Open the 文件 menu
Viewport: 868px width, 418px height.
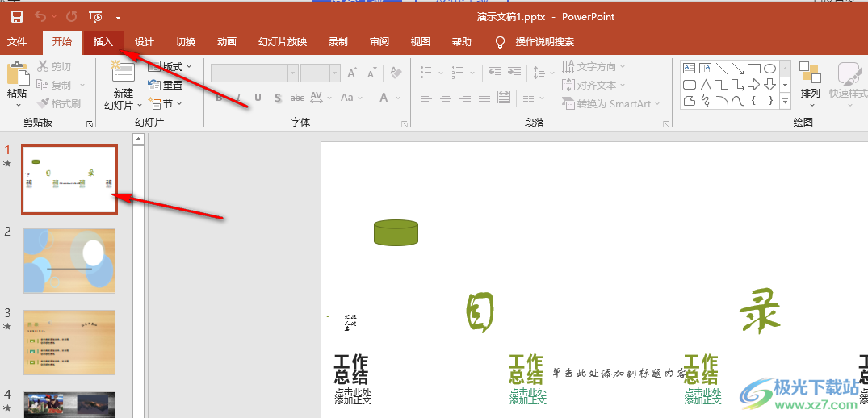(17, 41)
